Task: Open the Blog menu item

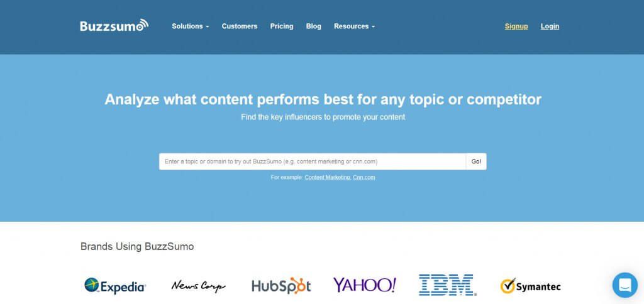Action: 314,26
